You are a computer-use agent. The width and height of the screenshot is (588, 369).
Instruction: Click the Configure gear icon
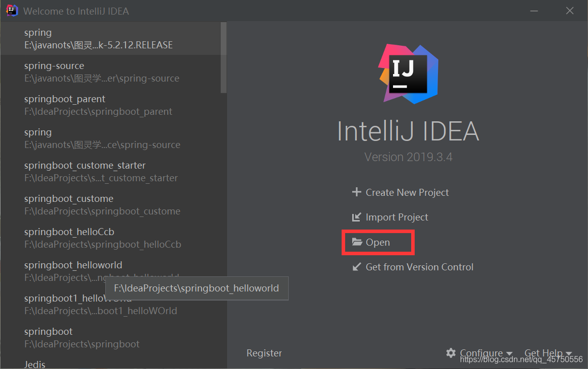click(x=451, y=353)
